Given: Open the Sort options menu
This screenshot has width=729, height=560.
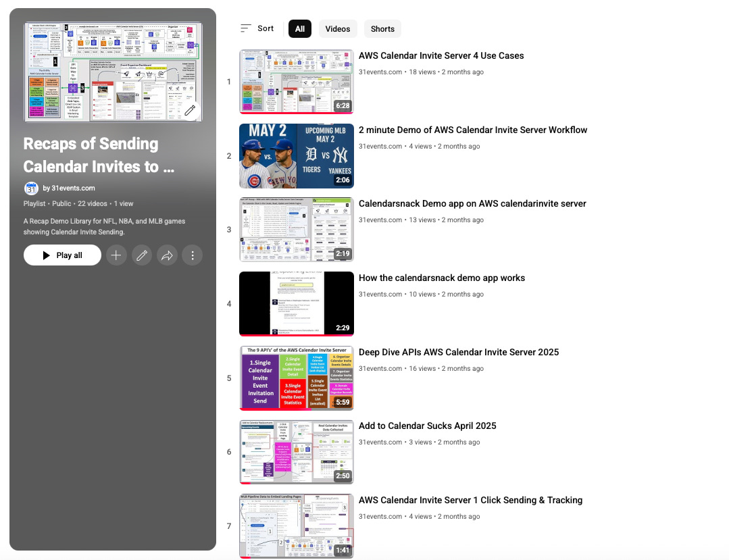Looking at the screenshot, I should 257,28.
